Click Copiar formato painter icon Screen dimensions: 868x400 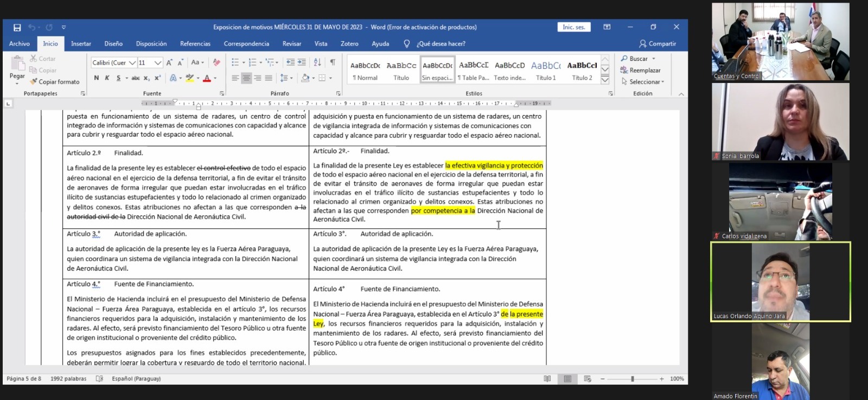[x=34, y=81]
